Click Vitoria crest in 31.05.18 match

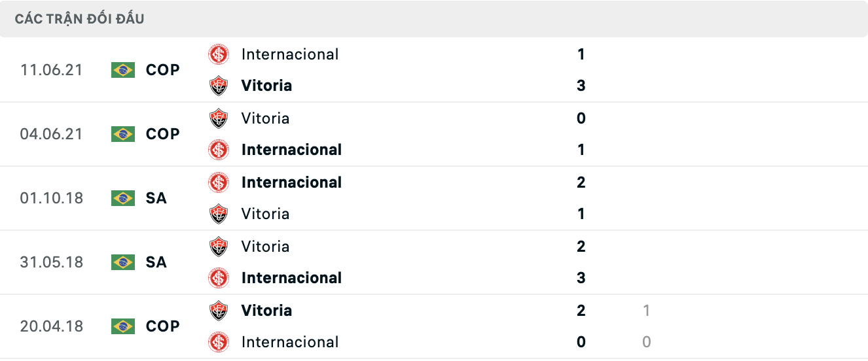pyautogui.click(x=219, y=247)
